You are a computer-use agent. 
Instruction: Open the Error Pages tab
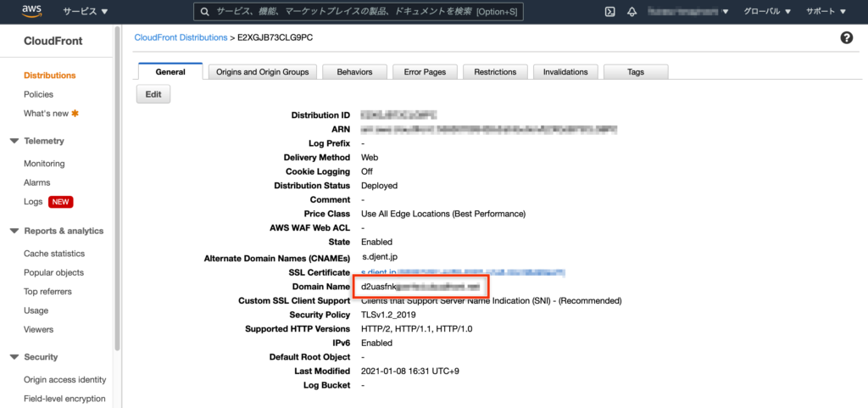point(425,72)
